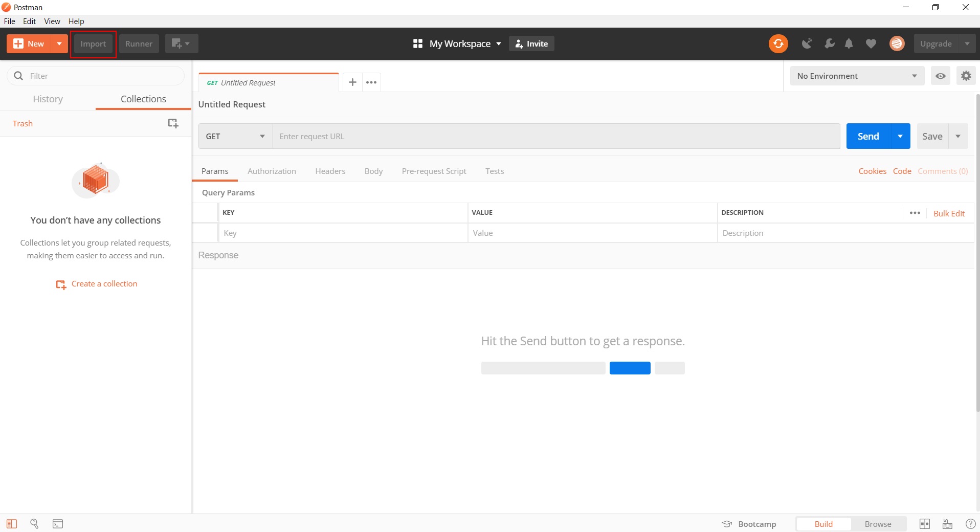This screenshot has height=532, width=980.
Task: Click the Enter request URL field
Action: (556, 136)
